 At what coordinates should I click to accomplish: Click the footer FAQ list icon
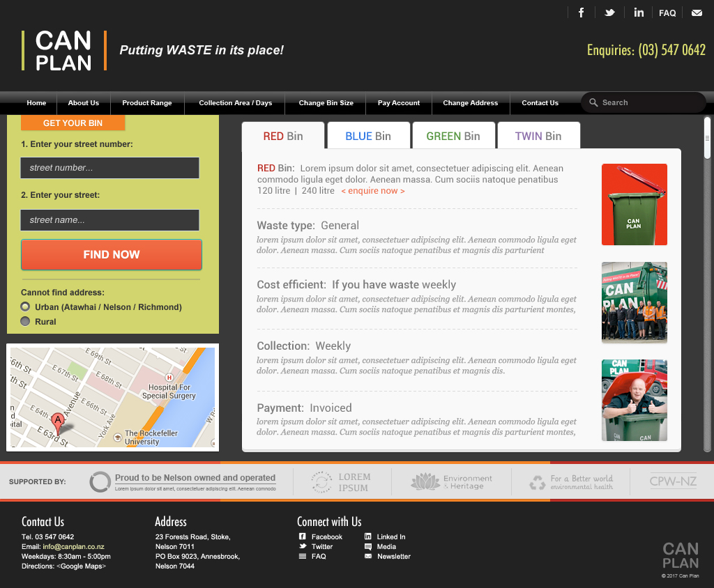(x=303, y=556)
